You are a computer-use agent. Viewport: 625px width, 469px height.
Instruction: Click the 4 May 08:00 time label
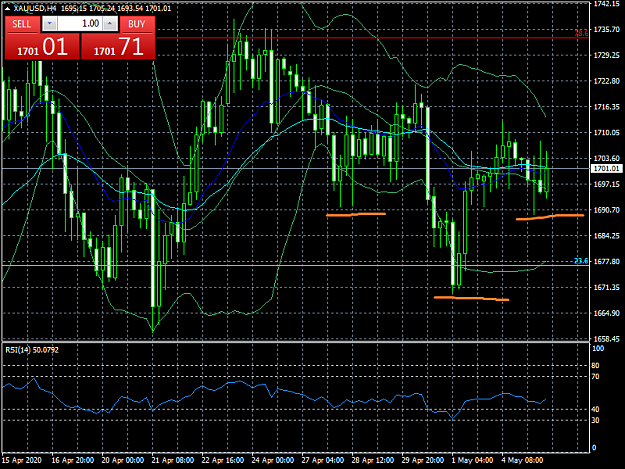[x=522, y=460]
